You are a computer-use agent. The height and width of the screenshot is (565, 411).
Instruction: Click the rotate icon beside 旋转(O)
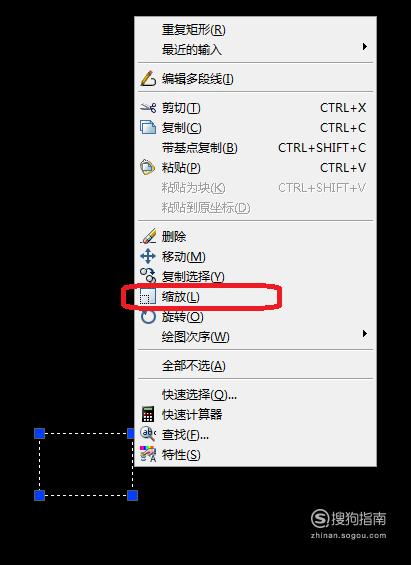(x=148, y=317)
